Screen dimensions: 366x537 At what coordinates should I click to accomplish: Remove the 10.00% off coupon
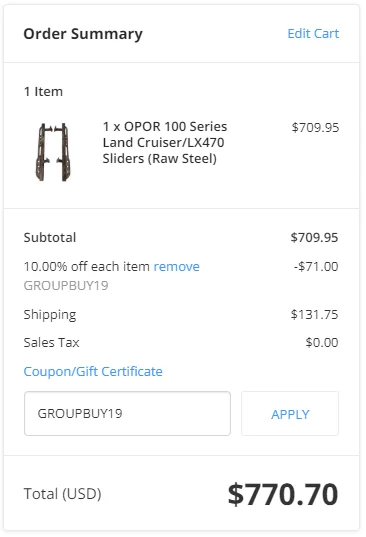click(176, 266)
